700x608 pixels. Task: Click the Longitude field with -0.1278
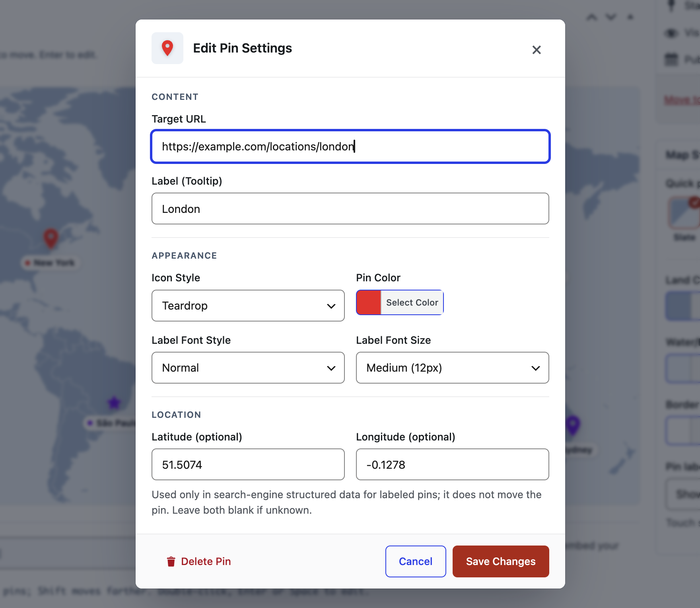click(x=453, y=464)
